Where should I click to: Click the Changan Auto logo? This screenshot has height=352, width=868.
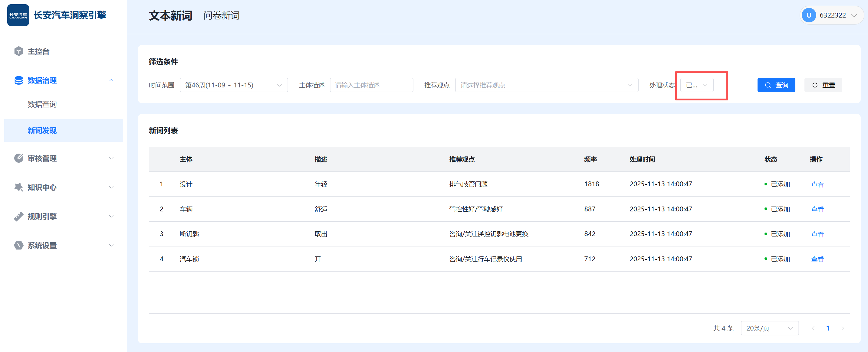tap(18, 15)
